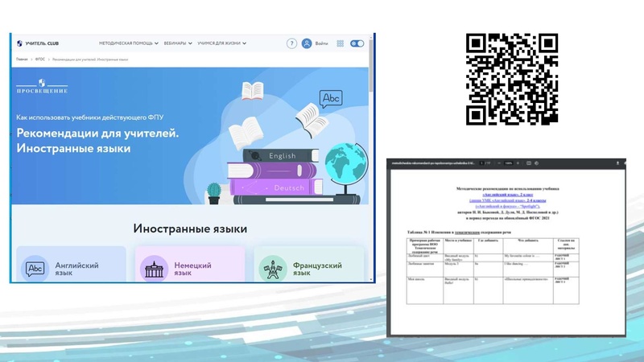The height and width of the screenshot is (362, 644).
Task: Open the apps grid icon
Action: pyautogui.click(x=340, y=43)
